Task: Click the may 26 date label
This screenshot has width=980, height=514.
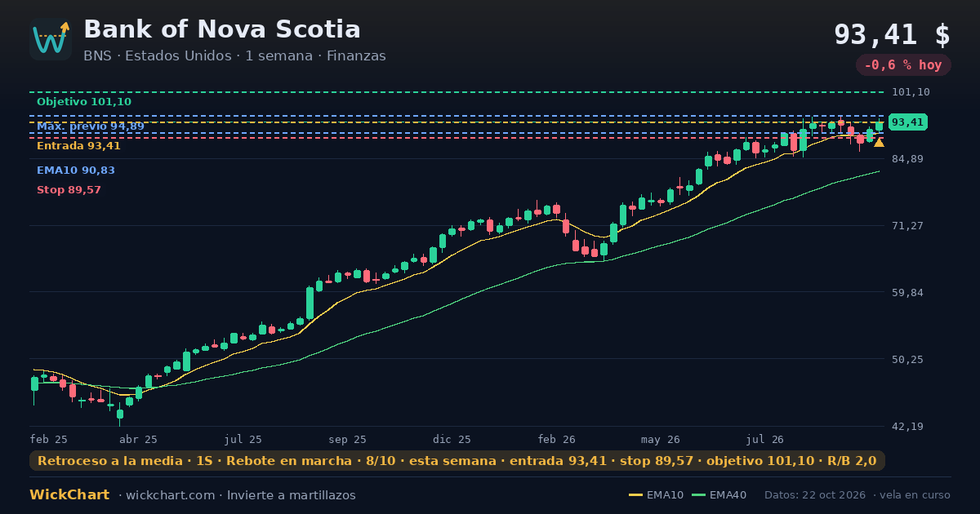Action: pos(661,439)
